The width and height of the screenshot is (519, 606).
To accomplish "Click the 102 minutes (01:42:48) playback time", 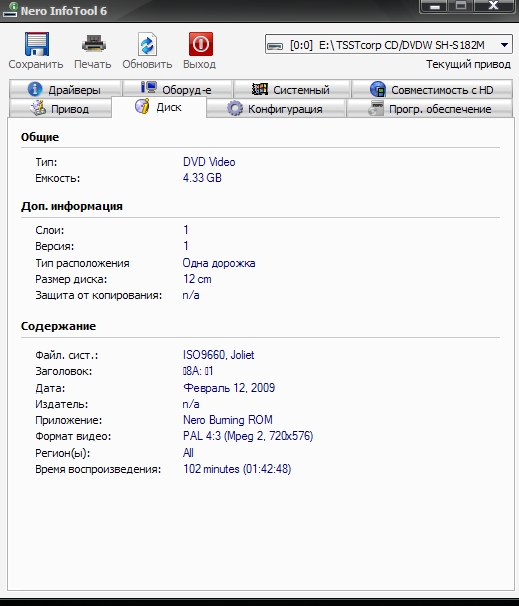I will click(237, 469).
